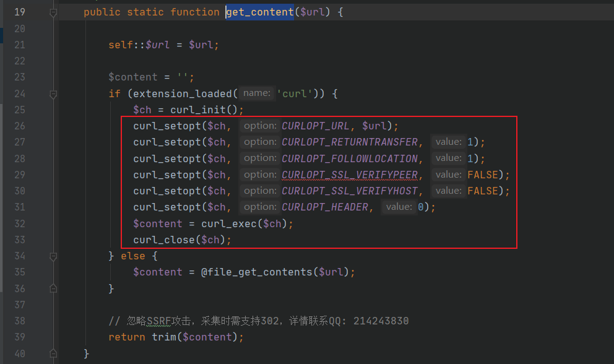614x364 pixels.
Task: Click curl_close on line 33
Action: click(164, 240)
